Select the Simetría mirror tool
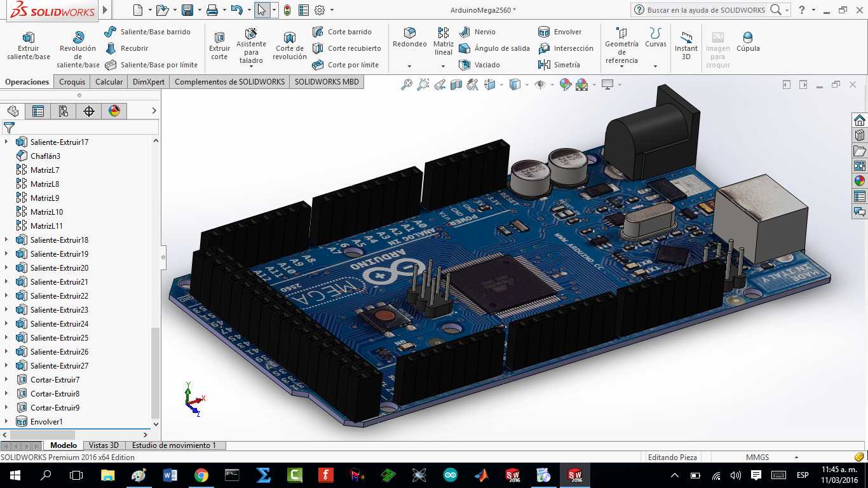Viewport: 868px width, 488px height. pyautogui.click(x=559, y=65)
